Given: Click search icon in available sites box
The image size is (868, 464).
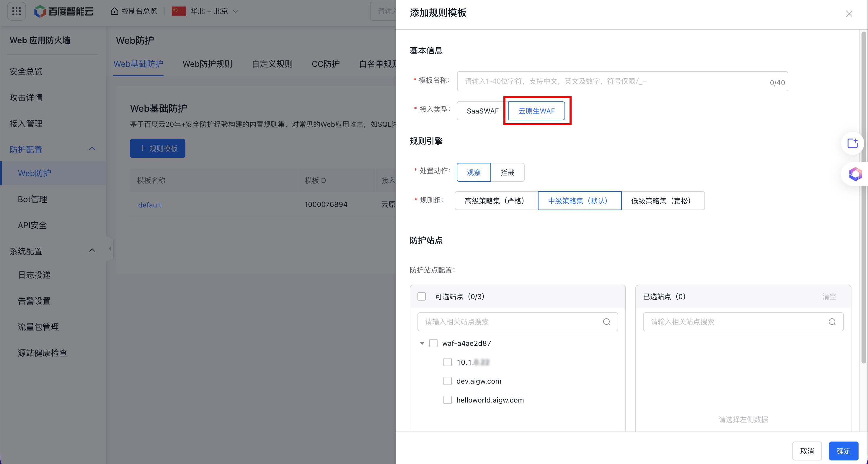Looking at the screenshot, I should (606, 322).
